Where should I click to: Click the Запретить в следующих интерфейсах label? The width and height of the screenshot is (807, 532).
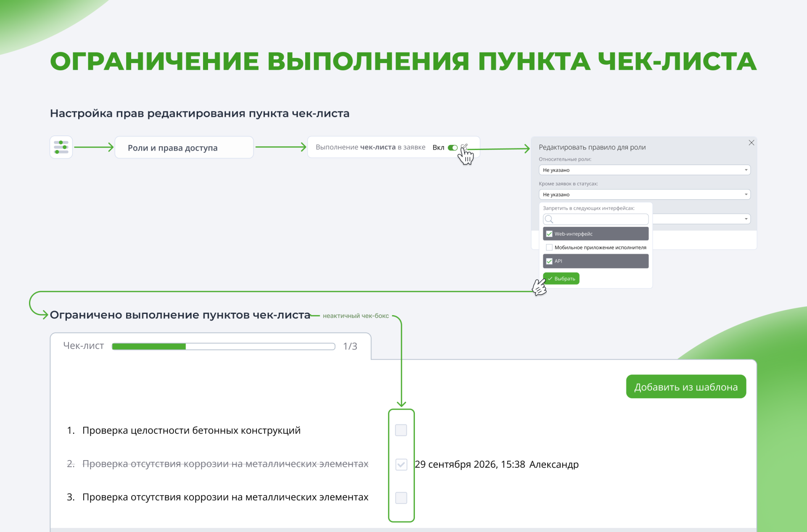point(588,208)
